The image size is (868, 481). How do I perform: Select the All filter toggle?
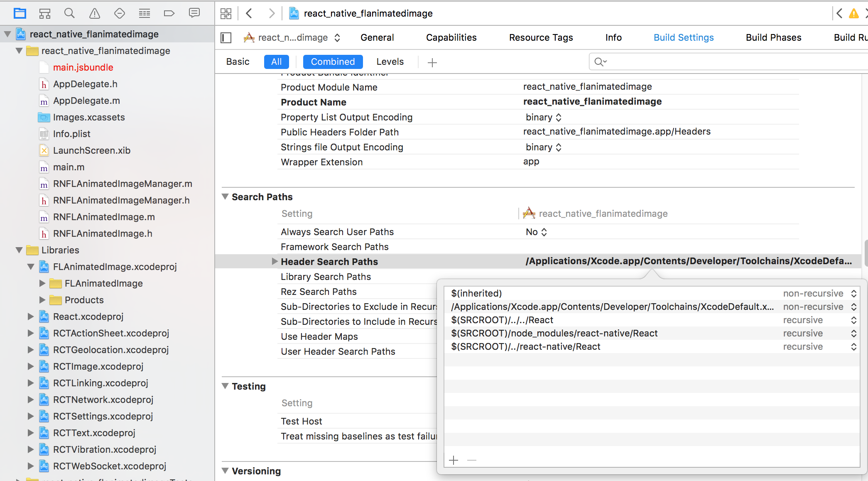(x=276, y=62)
